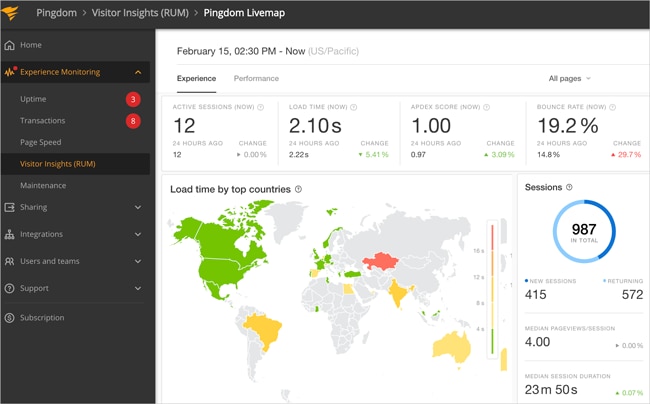Click the Users and teams icon
The width and height of the screenshot is (650, 404).
[x=9, y=261]
